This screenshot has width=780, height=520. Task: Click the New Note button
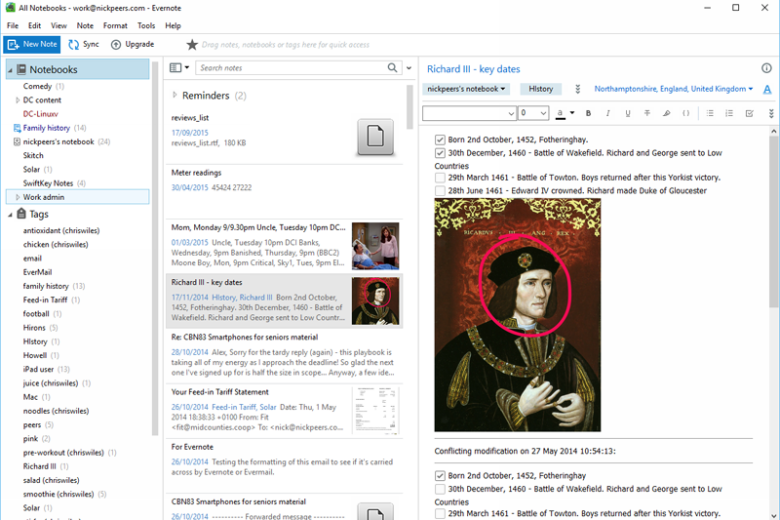point(32,44)
